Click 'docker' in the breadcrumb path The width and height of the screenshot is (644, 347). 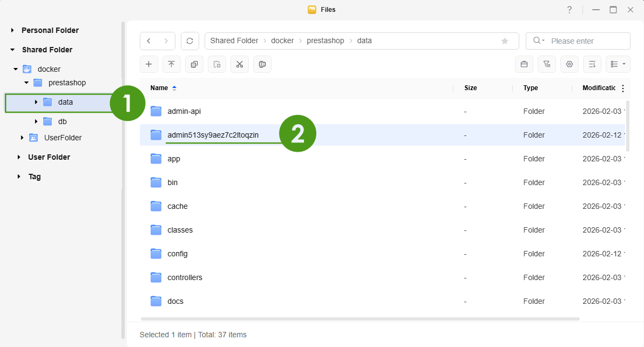[282, 41]
